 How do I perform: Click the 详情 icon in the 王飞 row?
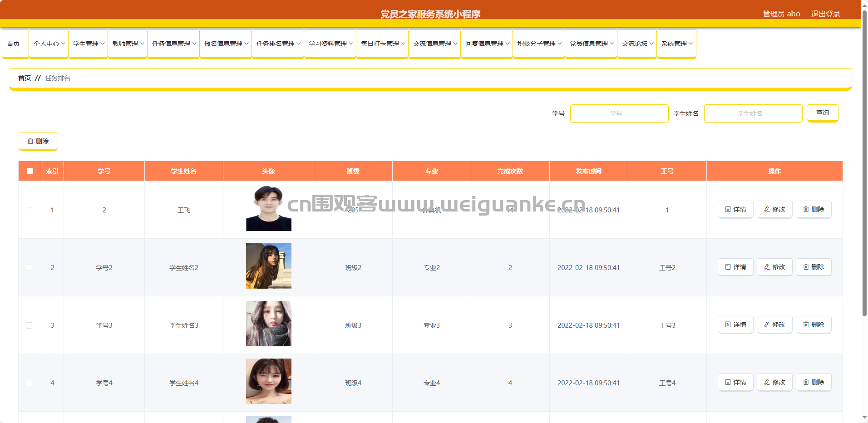(x=728, y=209)
